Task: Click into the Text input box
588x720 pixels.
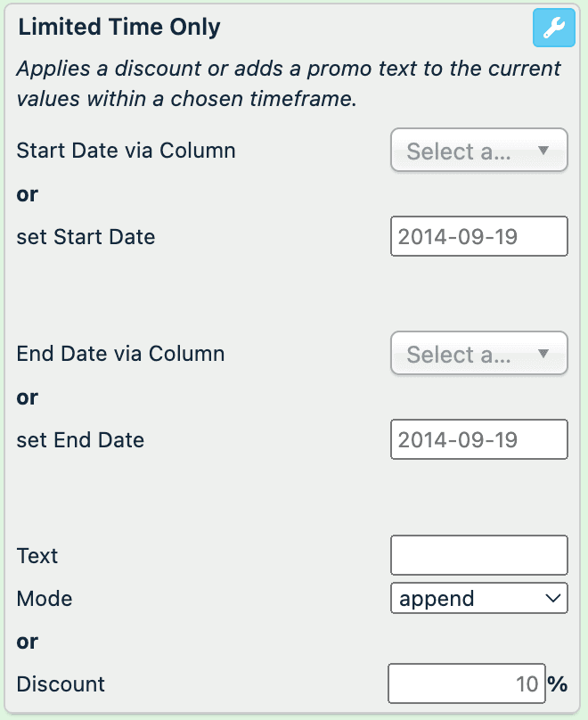Action: pos(478,555)
